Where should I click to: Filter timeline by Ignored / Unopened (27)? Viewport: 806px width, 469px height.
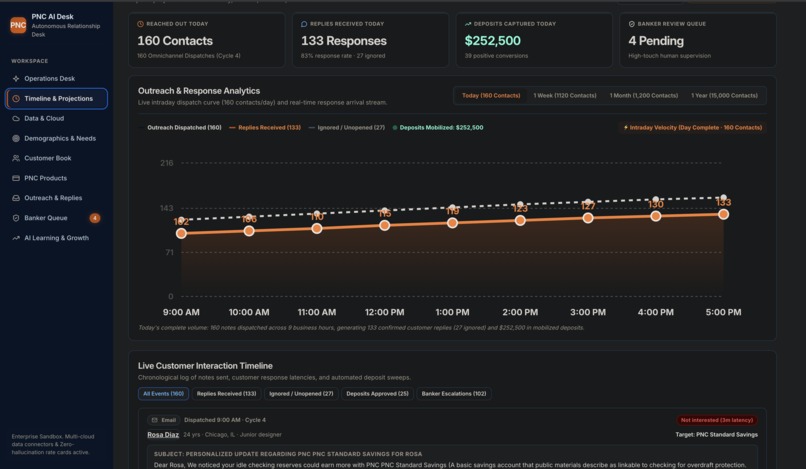pos(301,394)
